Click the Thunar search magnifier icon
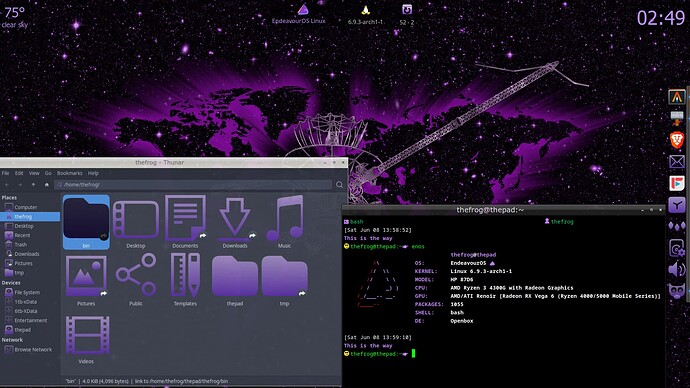690x388 pixels. [339, 185]
